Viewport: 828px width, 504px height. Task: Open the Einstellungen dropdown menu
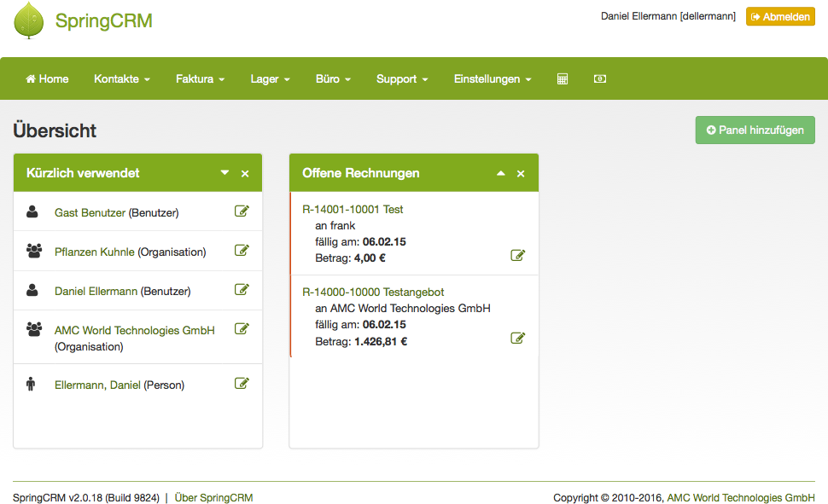[493, 78]
